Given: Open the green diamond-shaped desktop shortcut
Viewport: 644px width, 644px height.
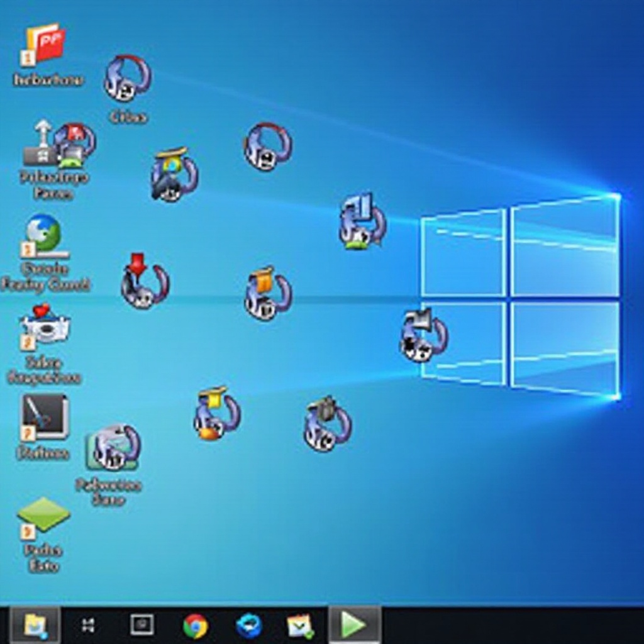Looking at the screenshot, I should 43,518.
